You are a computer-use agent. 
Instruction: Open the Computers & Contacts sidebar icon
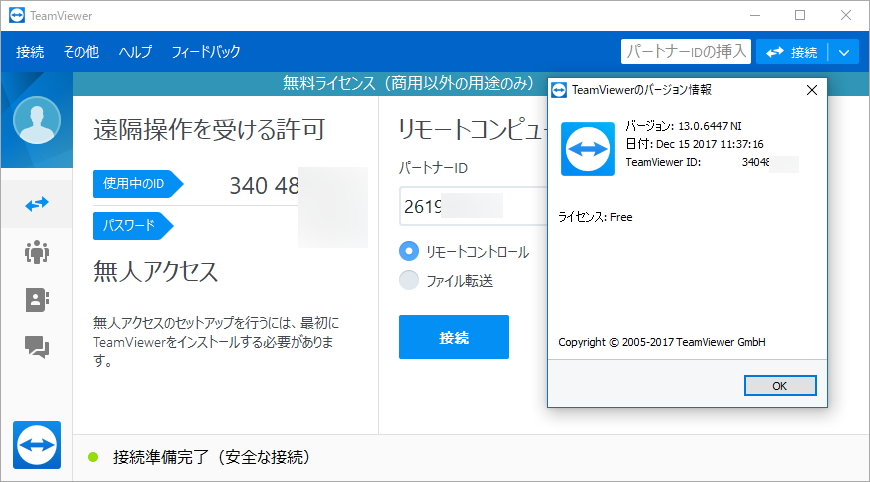(37, 300)
